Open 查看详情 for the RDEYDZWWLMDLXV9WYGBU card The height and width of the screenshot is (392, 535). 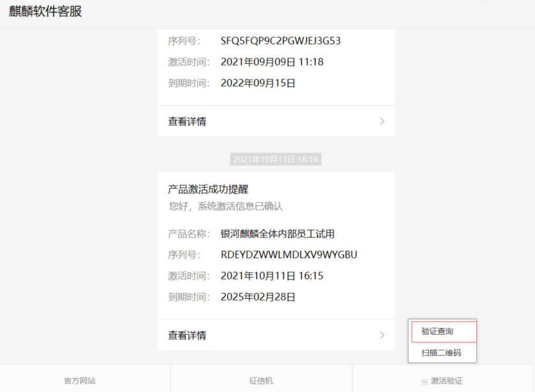coord(276,335)
